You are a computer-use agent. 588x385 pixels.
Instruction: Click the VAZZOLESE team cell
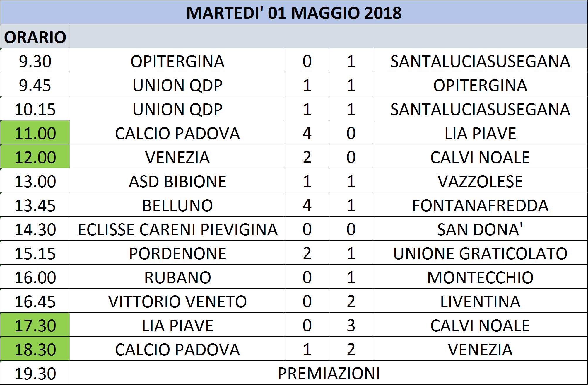click(480, 180)
